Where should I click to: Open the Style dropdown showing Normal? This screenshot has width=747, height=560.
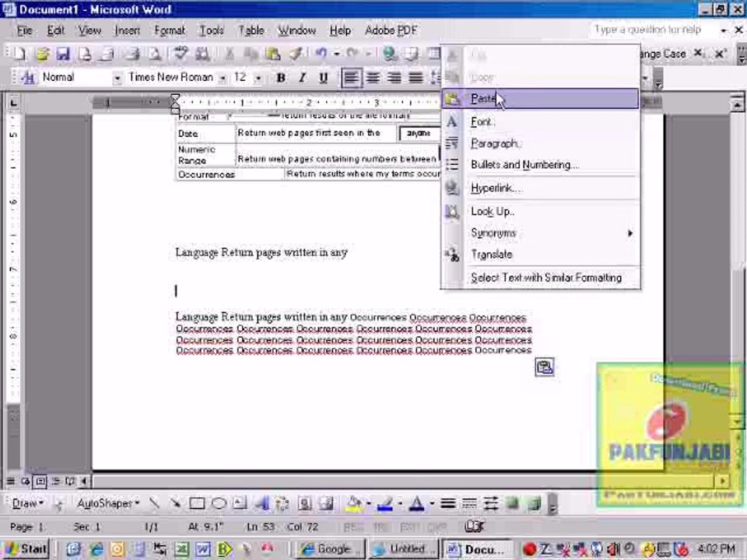point(117,79)
